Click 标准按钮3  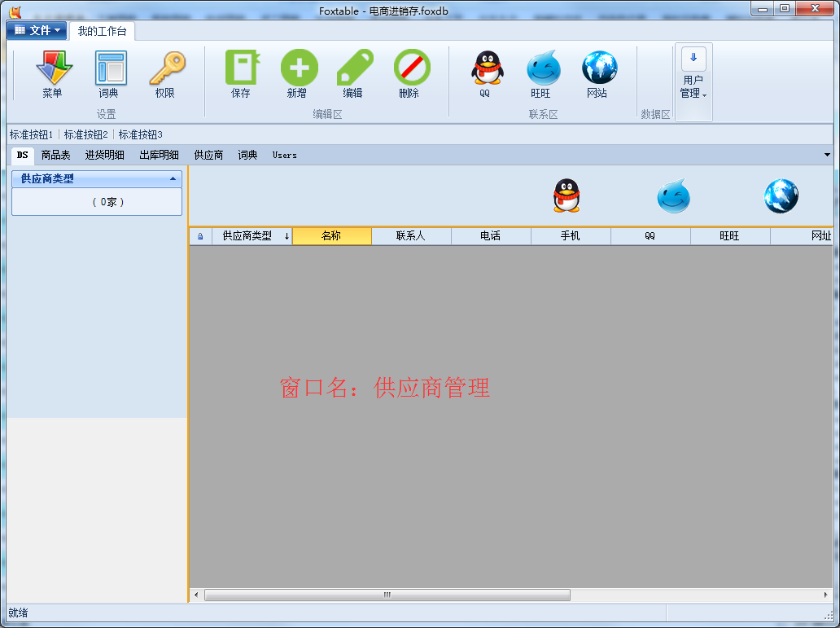click(x=140, y=134)
